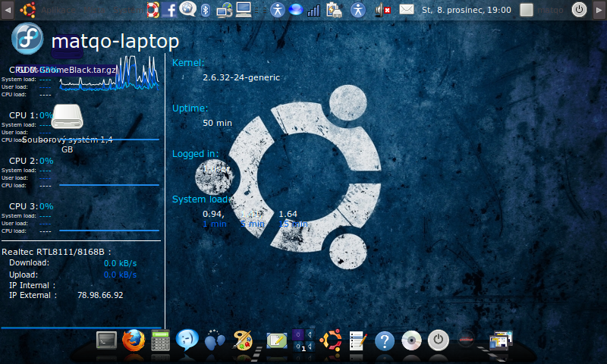Click the Ubuntu logo dock icon

[x=331, y=340]
